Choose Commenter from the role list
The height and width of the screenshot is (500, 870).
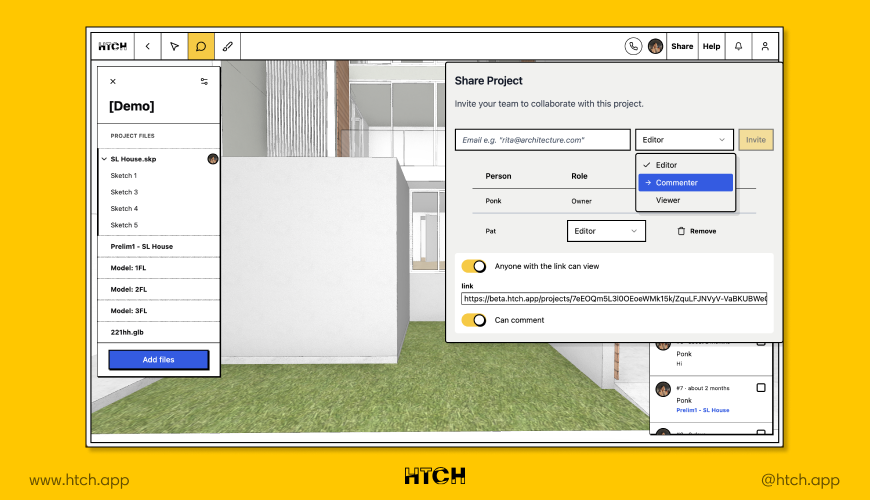(x=685, y=183)
